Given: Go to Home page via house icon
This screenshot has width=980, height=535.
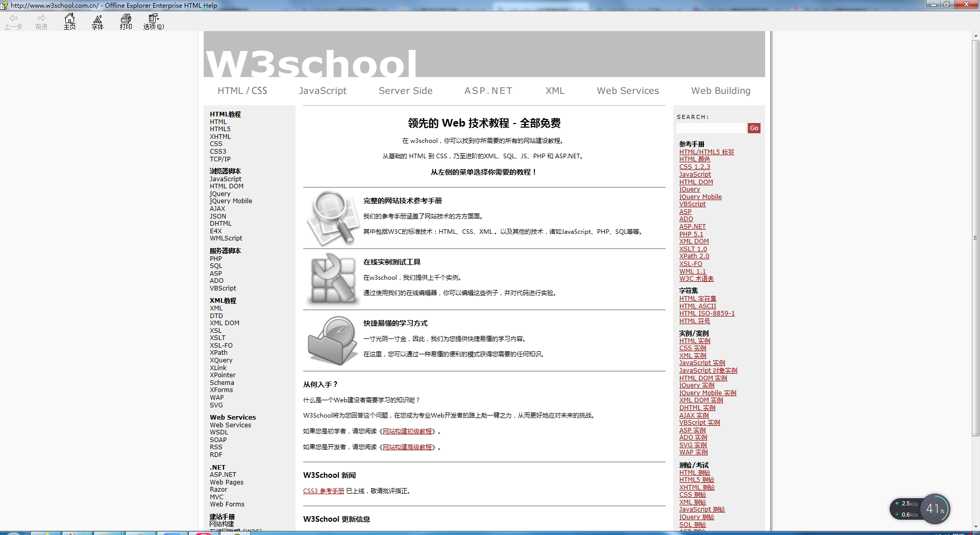Looking at the screenshot, I should click(x=69, y=21).
